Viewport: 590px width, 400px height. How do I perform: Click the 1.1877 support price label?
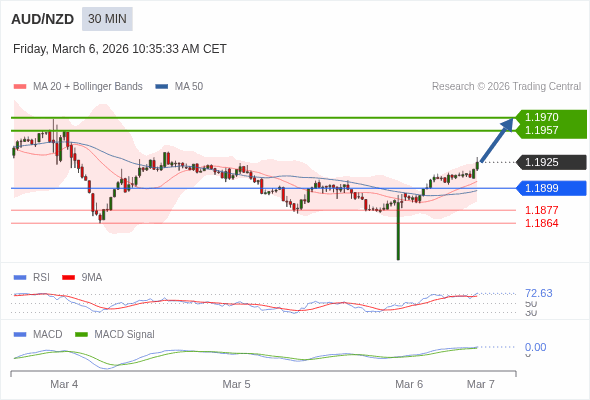541,210
